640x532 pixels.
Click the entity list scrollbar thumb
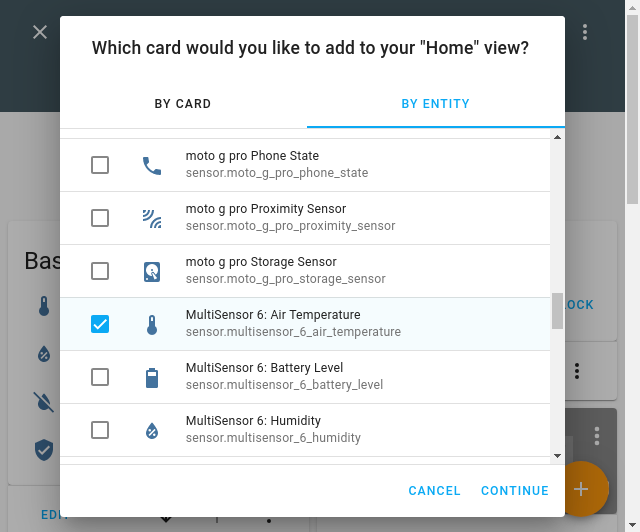click(557, 311)
